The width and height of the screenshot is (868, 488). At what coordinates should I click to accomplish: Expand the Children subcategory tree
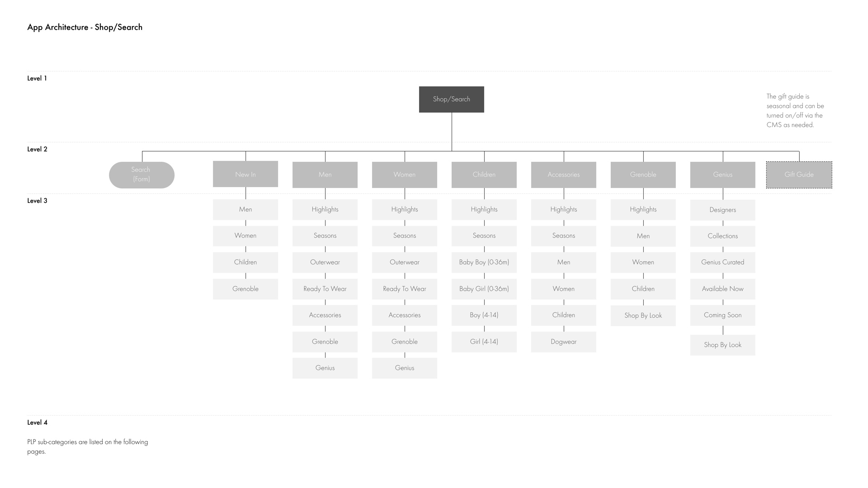click(x=483, y=174)
